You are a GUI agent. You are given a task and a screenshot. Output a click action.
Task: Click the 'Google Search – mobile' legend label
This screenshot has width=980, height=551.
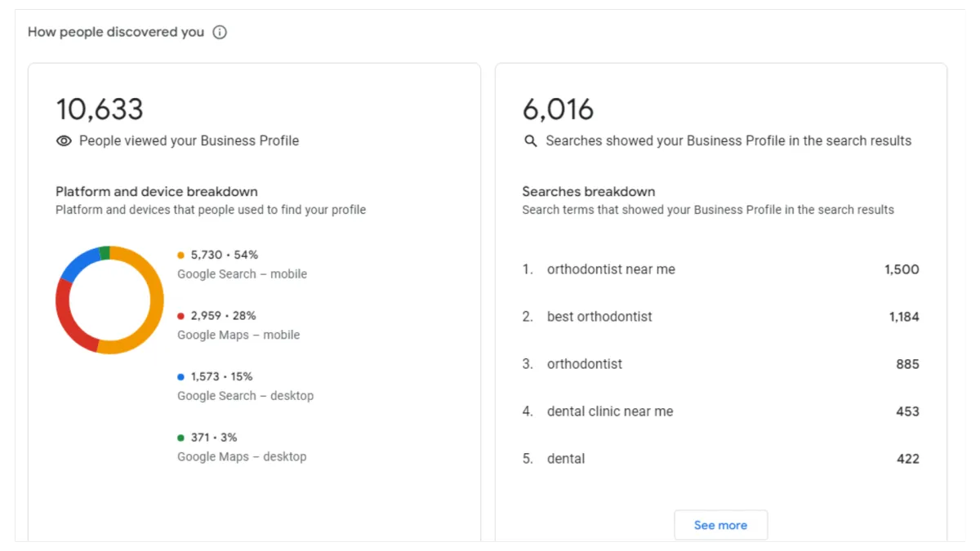coord(242,274)
